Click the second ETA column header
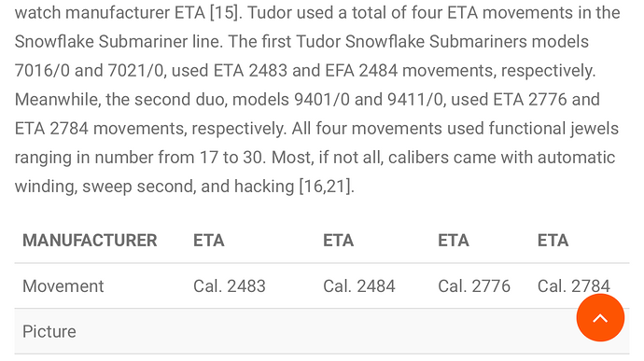This screenshot has height=361, width=644. point(338,241)
